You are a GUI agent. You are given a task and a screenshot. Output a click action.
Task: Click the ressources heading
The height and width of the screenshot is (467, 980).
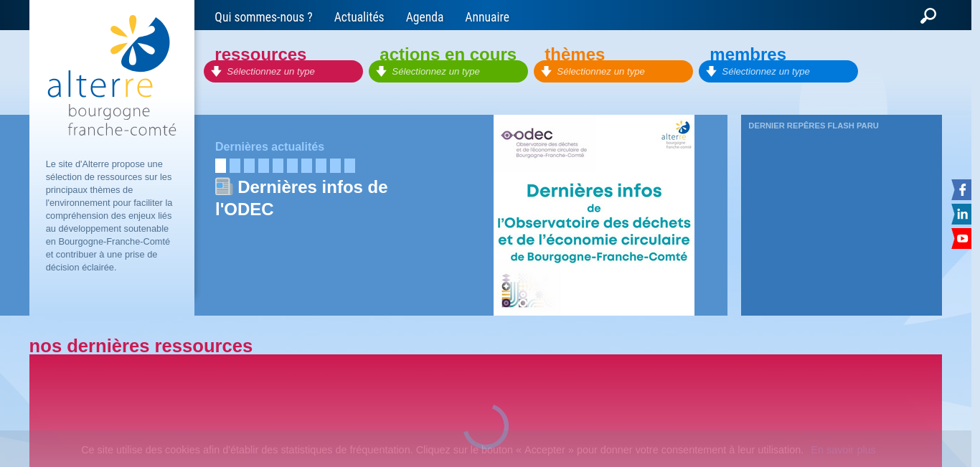[260, 54]
